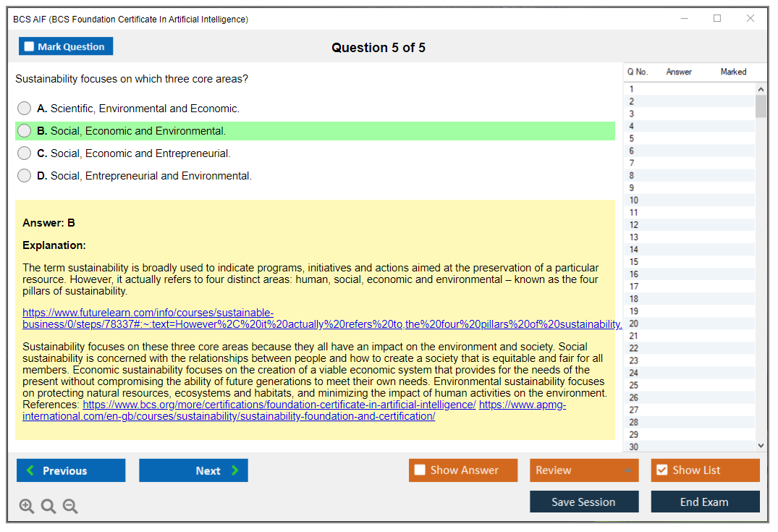Select answer A radio button
778x532 pixels.
[25, 109]
